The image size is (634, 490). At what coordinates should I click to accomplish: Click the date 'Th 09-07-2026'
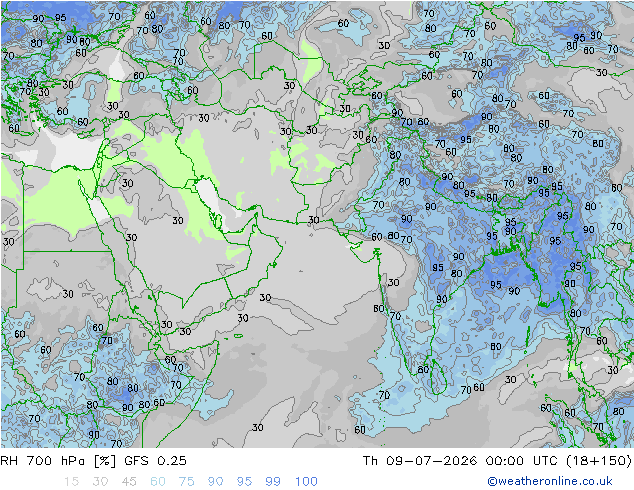coord(420,460)
